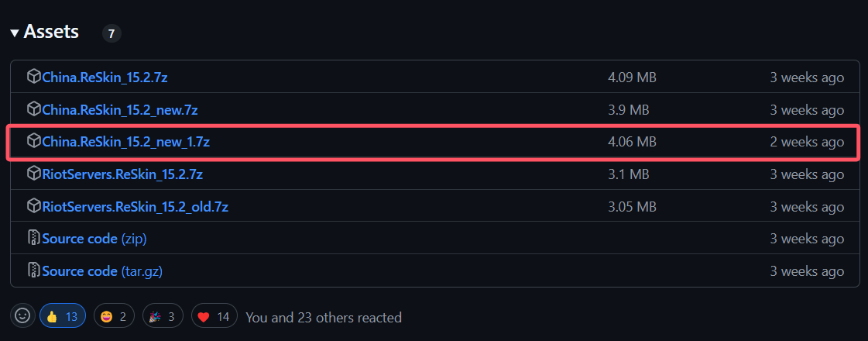Click package icon beside RiotServers.ReSkin_15.2.7z
868x341 pixels.
pos(34,174)
